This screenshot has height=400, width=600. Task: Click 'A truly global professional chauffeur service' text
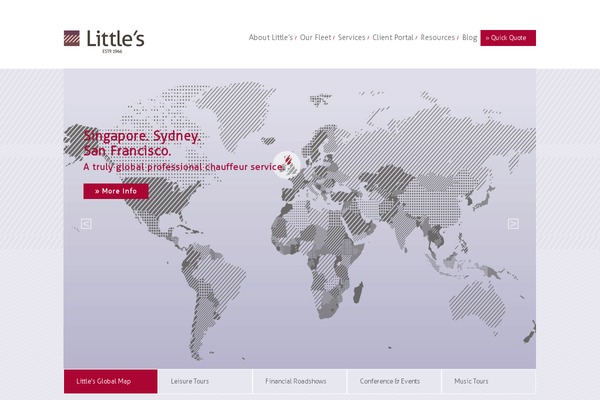pyautogui.click(x=184, y=167)
